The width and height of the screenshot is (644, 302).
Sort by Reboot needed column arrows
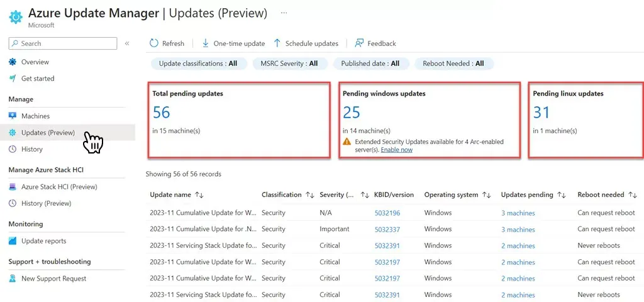(633, 195)
